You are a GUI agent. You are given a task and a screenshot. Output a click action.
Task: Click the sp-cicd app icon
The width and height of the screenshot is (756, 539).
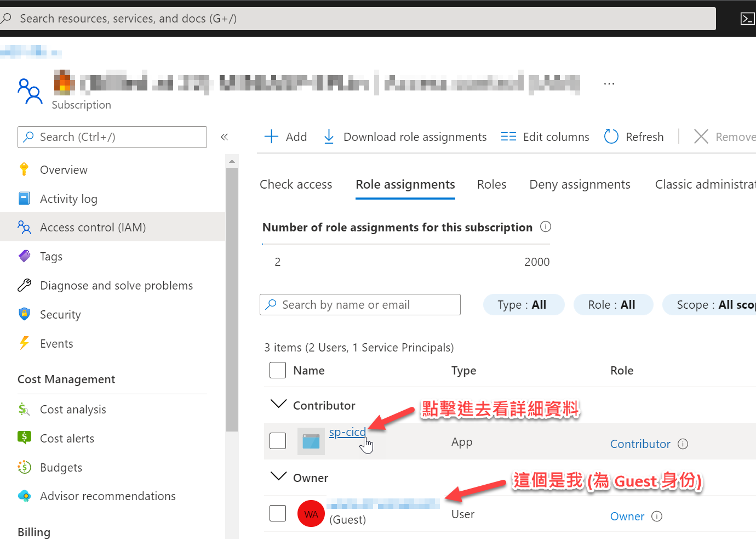pos(311,441)
